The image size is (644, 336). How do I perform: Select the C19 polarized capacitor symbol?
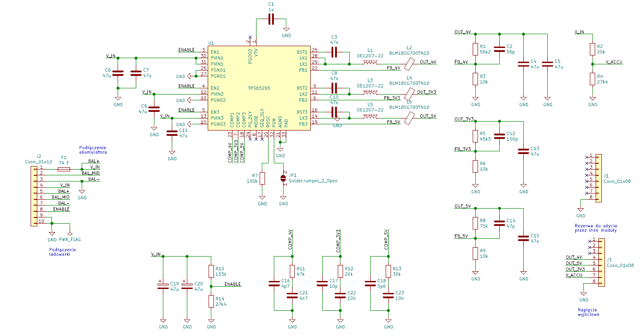click(x=163, y=285)
